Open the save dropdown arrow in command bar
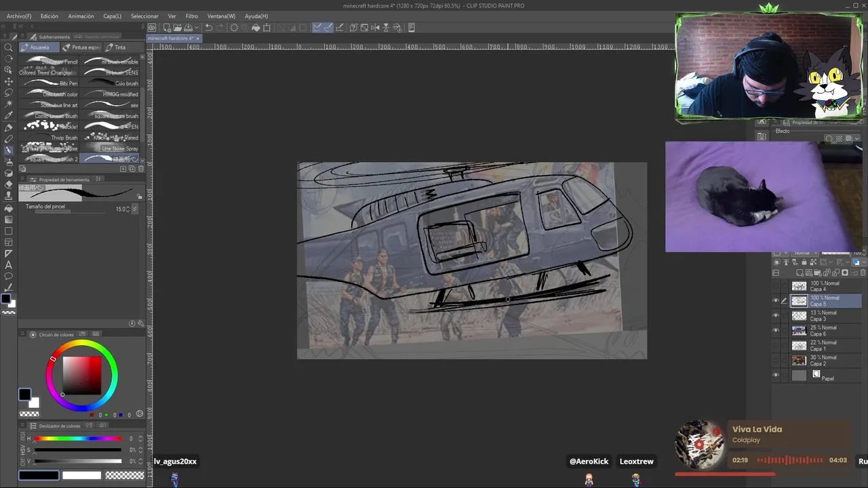This screenshot has height=488, width=868. 197,28
